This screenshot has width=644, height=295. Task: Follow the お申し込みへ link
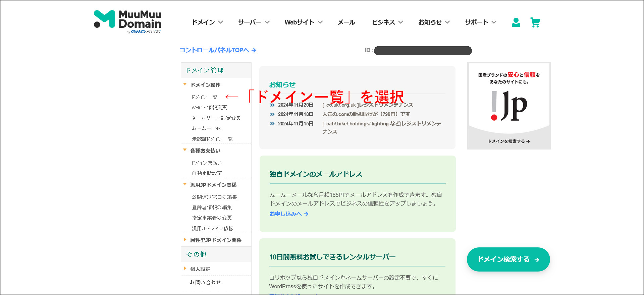click(x=289, y=214)
